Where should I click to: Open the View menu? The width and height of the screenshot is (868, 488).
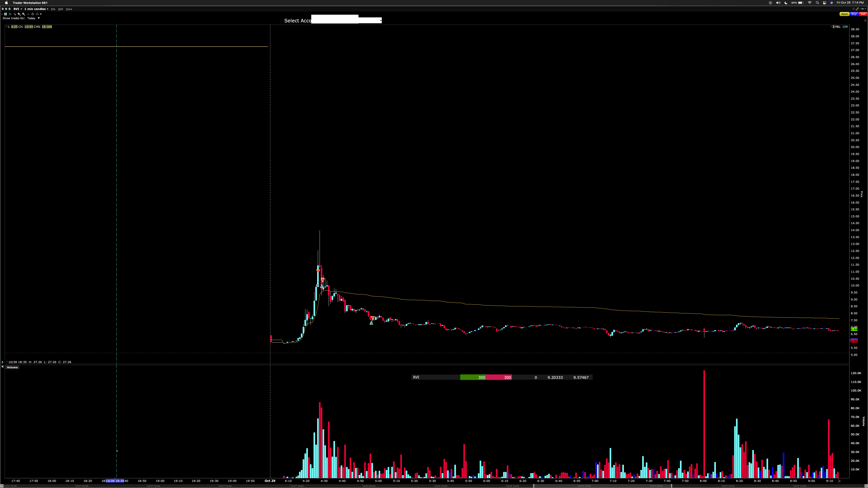(x=69, y=9)
